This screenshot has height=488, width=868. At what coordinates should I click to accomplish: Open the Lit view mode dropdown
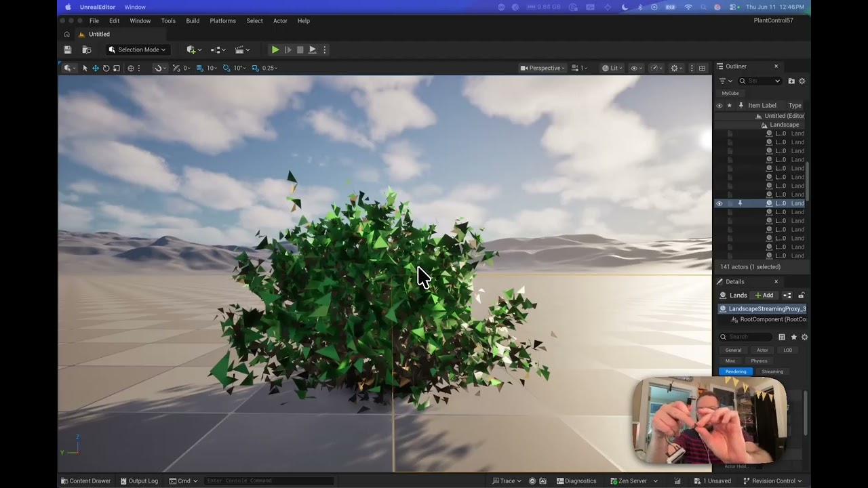pyautogui.click(x=612, y=68)
